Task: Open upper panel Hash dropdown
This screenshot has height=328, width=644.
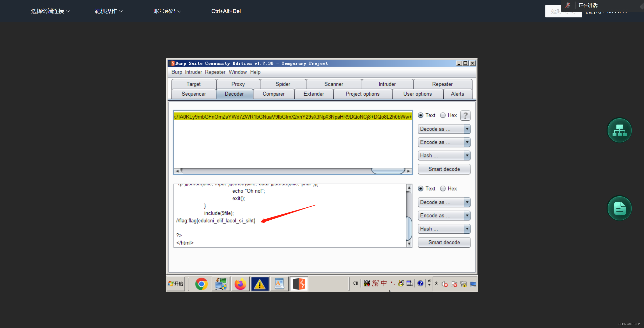Action: tap(444, 155)
